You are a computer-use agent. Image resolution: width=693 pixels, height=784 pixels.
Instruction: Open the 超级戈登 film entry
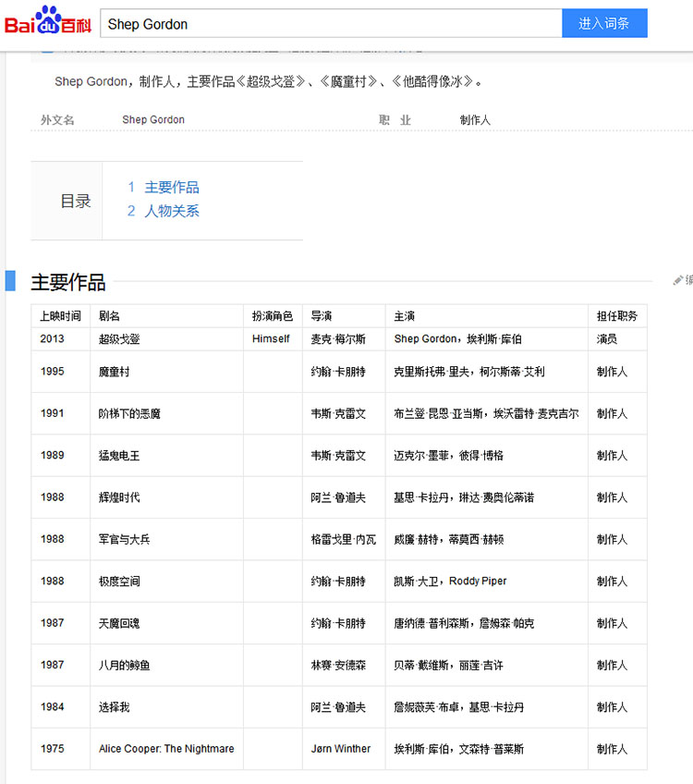(119, 339)
